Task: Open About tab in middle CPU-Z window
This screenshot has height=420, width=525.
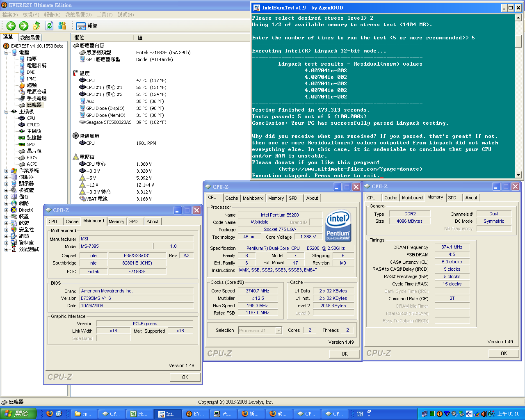Action: click(x=312, y=198)
